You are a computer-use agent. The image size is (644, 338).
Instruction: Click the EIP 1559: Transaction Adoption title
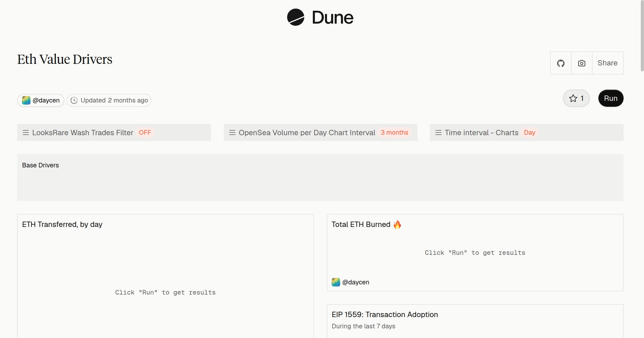[x=385, y=314]
